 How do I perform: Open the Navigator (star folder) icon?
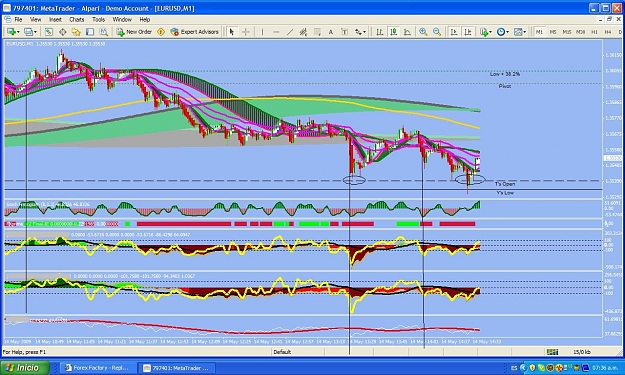(76, 32)
